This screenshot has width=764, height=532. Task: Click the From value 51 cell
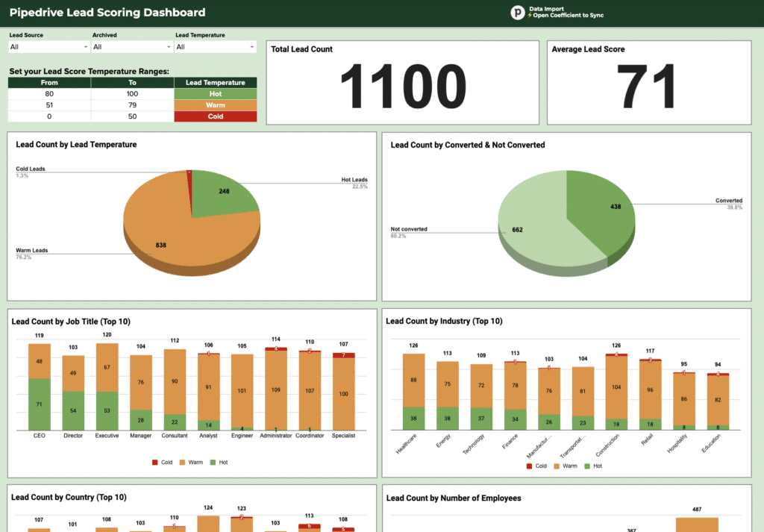49,105
